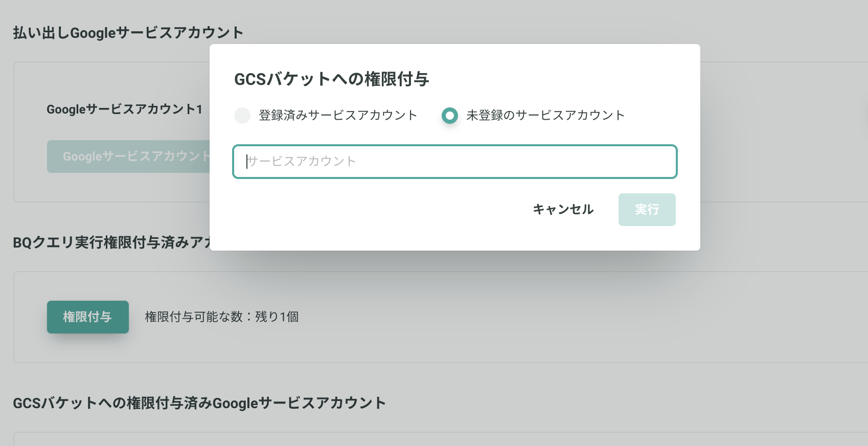The width and height of the screenshot is (868, 446).
Task: Toggle the registered service account option on
Action: click(242, 116)
